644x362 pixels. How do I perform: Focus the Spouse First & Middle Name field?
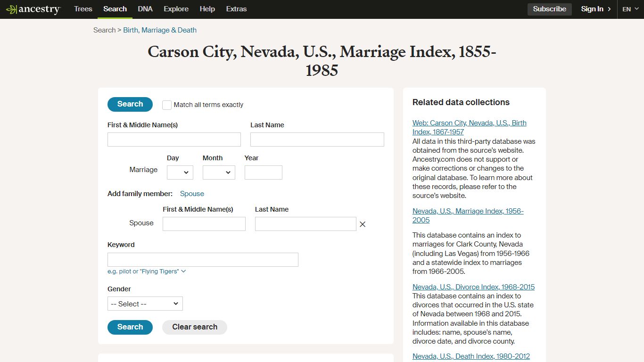[204, 224]
